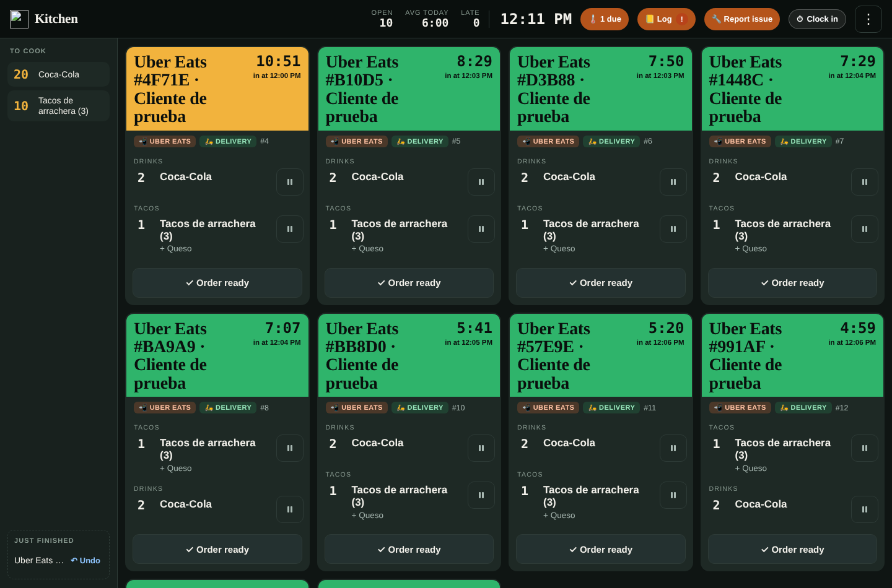
Task: Click the Clock in button
Action: [x=817, y=19]
